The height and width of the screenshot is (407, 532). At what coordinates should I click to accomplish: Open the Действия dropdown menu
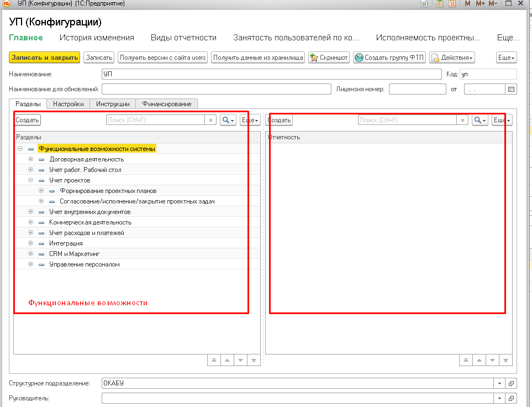click(x=452, y=58)
